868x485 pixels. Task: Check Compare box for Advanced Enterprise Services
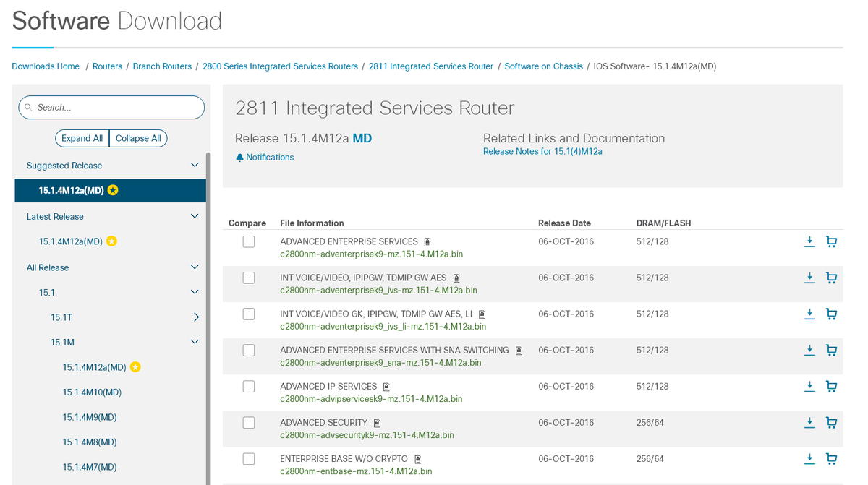249,241
